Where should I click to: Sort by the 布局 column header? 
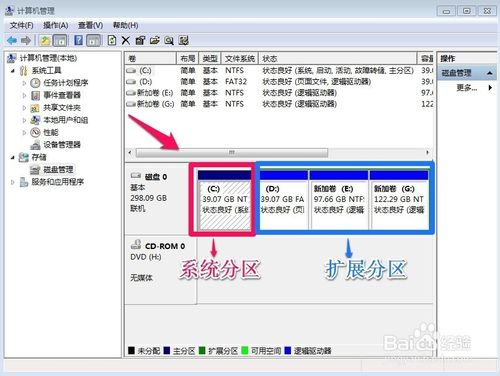(x=187, y=59)
